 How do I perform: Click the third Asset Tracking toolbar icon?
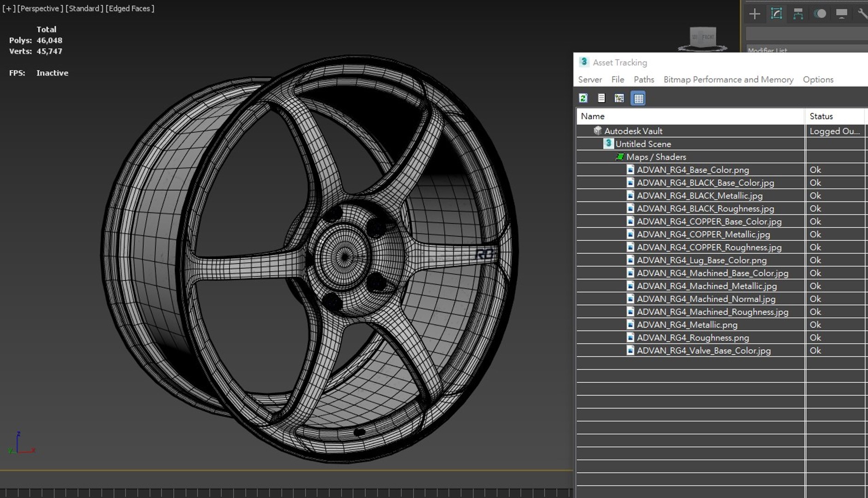pos(619,98)
